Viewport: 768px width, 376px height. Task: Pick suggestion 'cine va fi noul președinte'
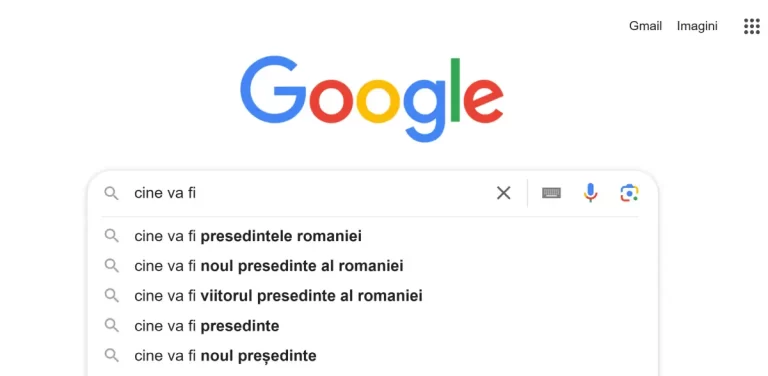point(372,355)
